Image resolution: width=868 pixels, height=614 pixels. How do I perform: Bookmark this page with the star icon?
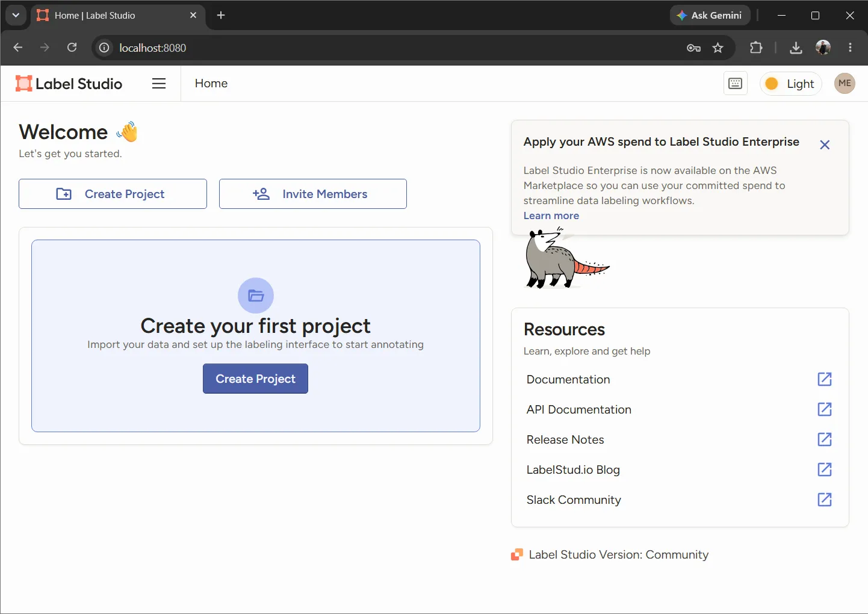point(718,48)
